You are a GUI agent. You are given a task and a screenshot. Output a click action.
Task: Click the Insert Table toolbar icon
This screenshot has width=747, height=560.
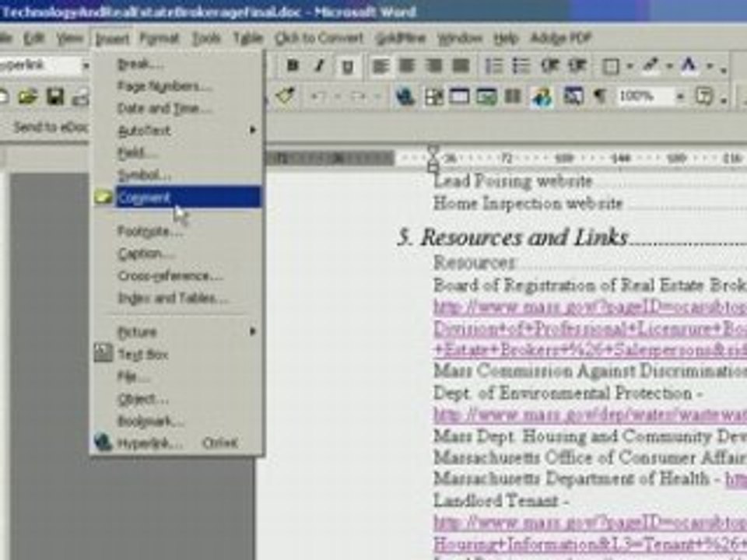coord(459,97)
